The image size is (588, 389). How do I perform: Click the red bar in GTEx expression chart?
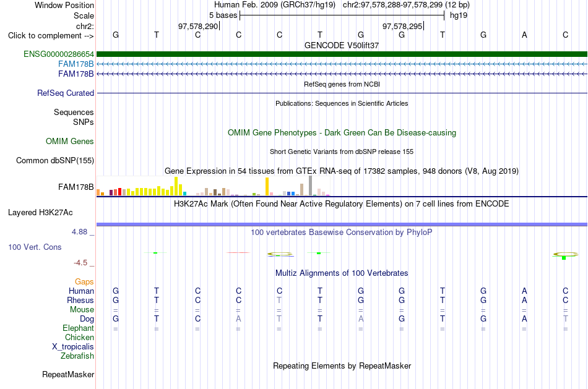pos(119,192)
